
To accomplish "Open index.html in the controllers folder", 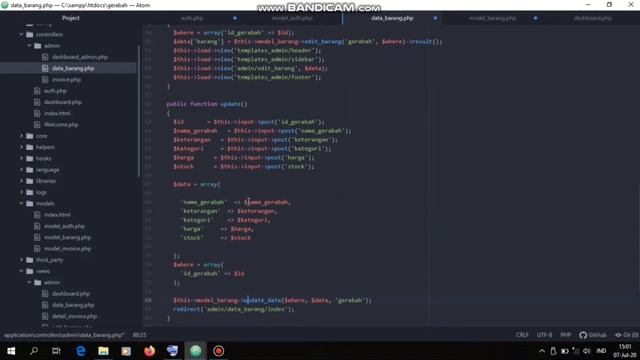I will point(57,113).
